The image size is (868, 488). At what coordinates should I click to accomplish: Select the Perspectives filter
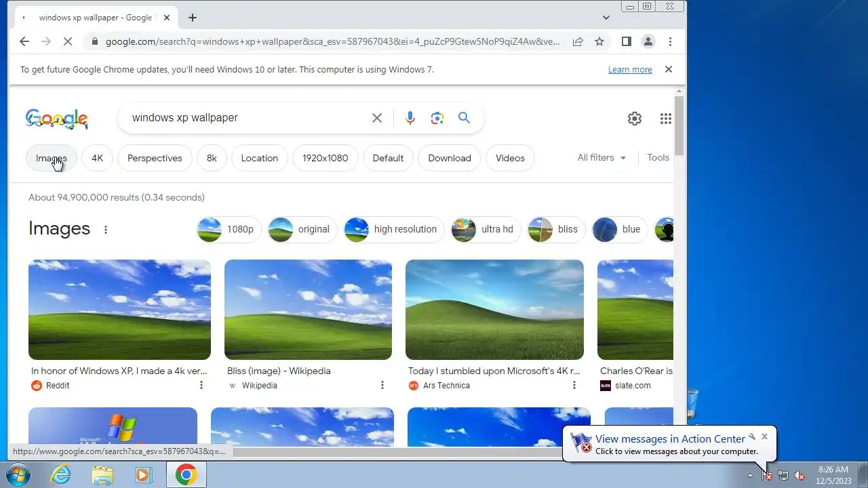point(155,158)
